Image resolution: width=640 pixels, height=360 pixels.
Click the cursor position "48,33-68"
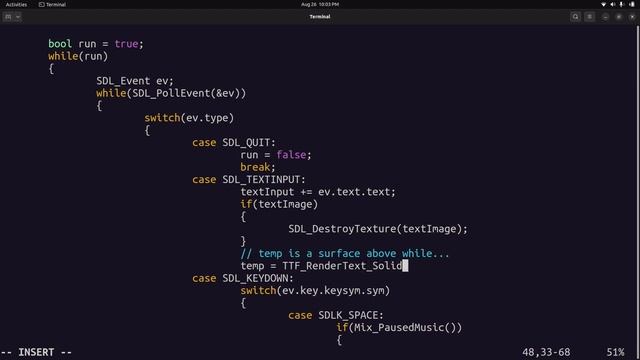546,352
